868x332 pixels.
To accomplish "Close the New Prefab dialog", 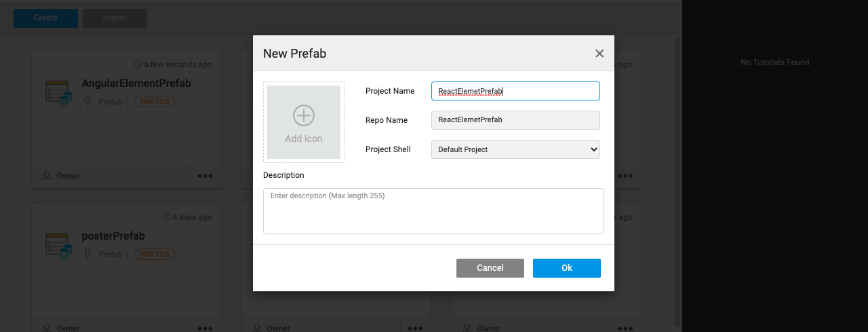I will (599, 54).
